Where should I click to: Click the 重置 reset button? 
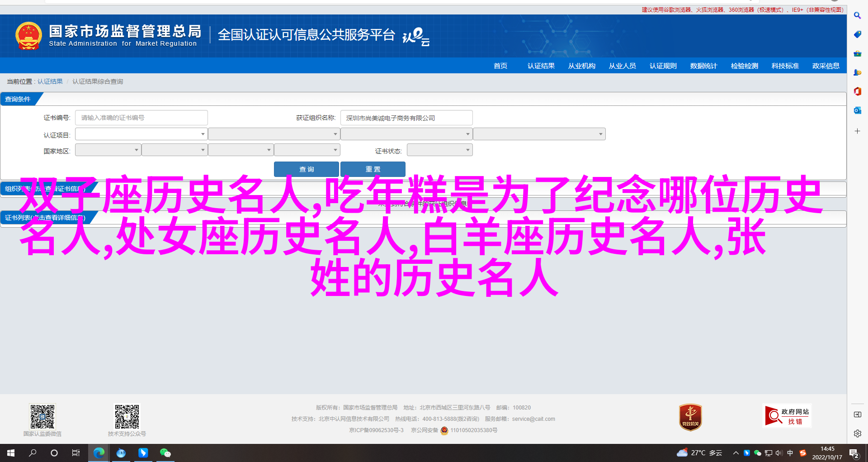373,169
